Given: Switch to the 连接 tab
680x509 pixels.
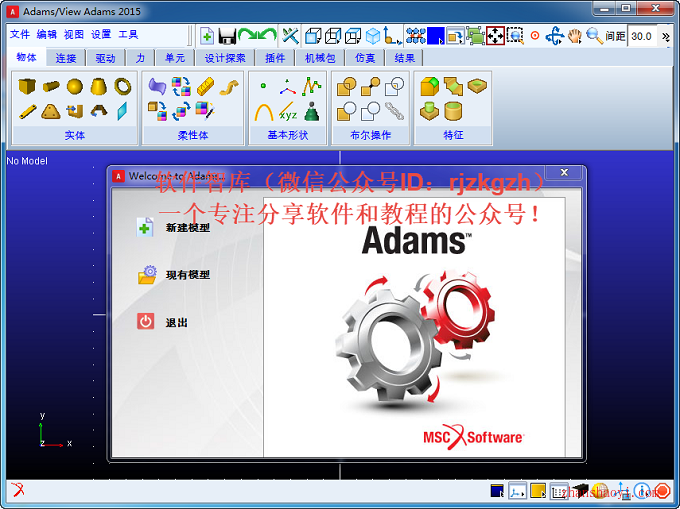Looking at the screenshot, I should [65, 58].
